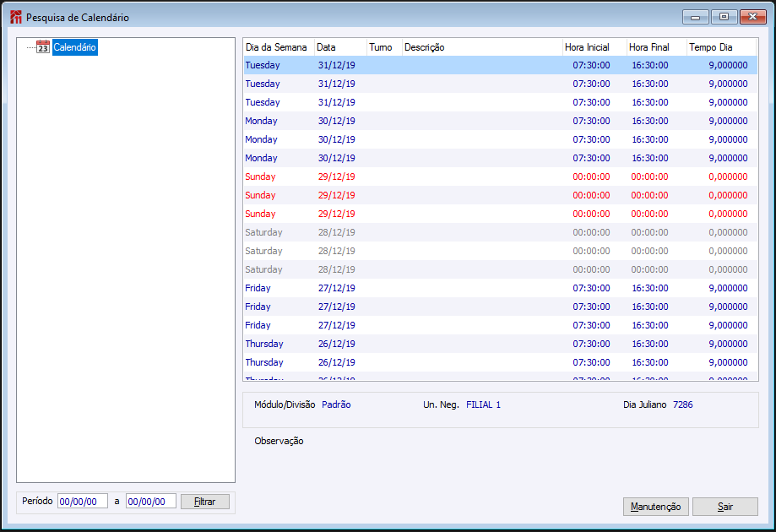The image size is (776, 532).
Task: Sort by the Data column header
Action: pyautogui.click(x=340, y=47)
